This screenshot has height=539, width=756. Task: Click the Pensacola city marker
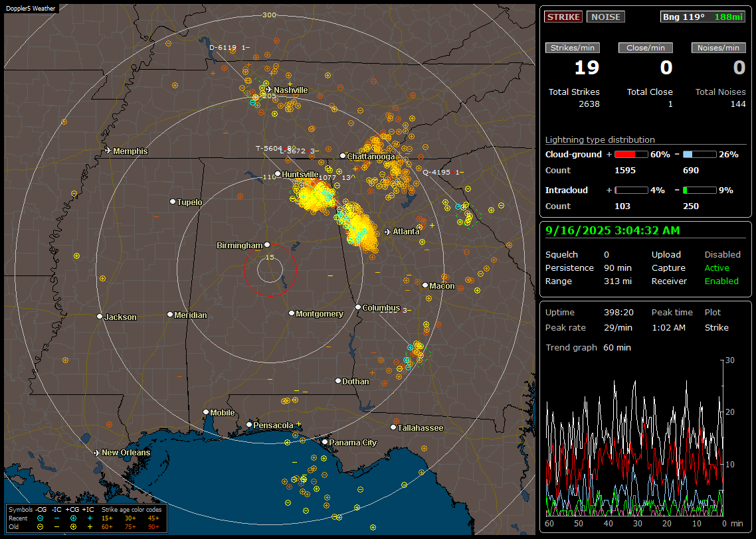pos(249,424)
